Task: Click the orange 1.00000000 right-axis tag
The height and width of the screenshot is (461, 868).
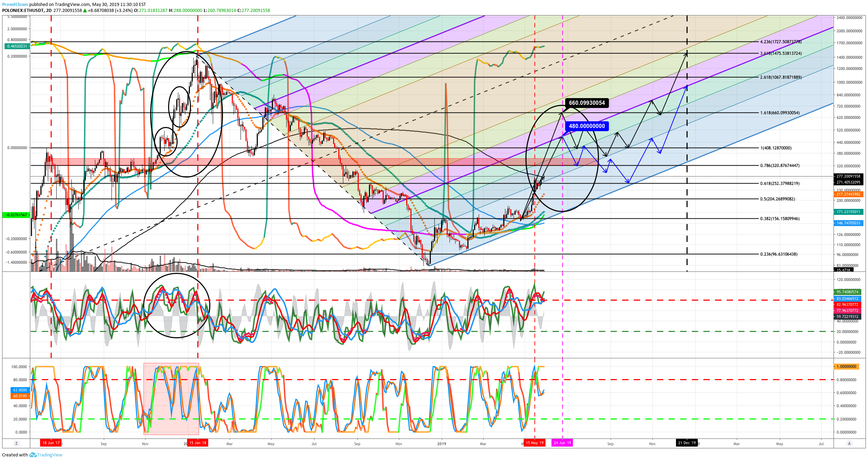Action: point(847,367)
